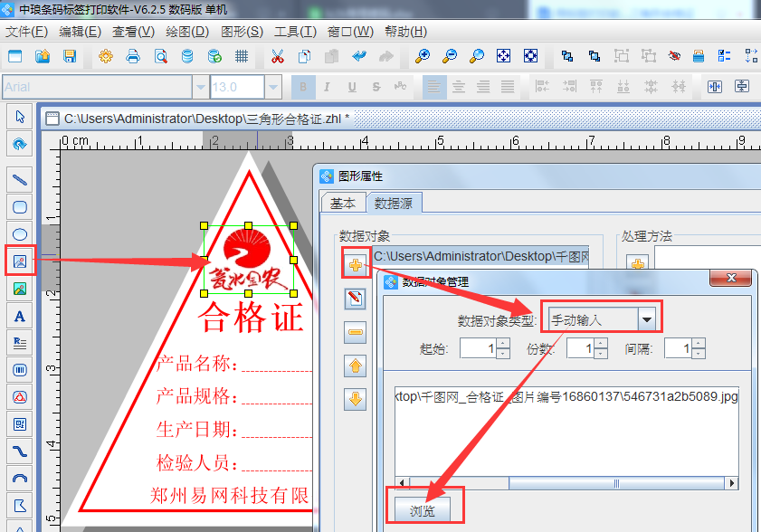Viewport: 761px width, 532px height.
Task: Click the edit data object pencil icon
Action: click(356, 299)
